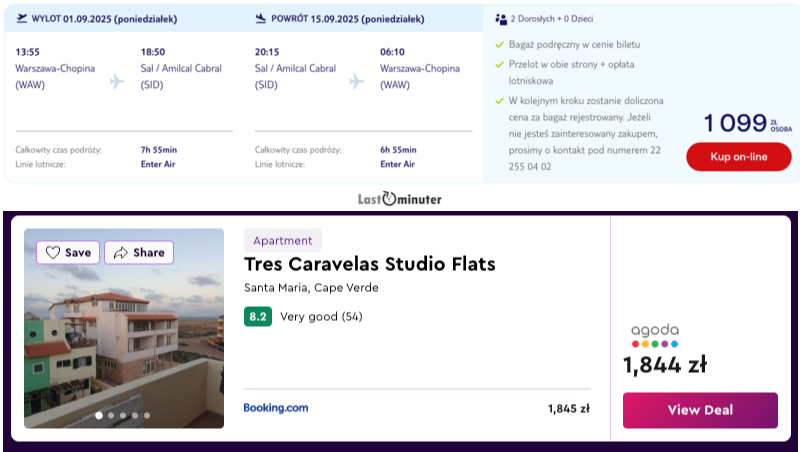Click the share arrow icon
800x452 pixels.
(120, 253)
